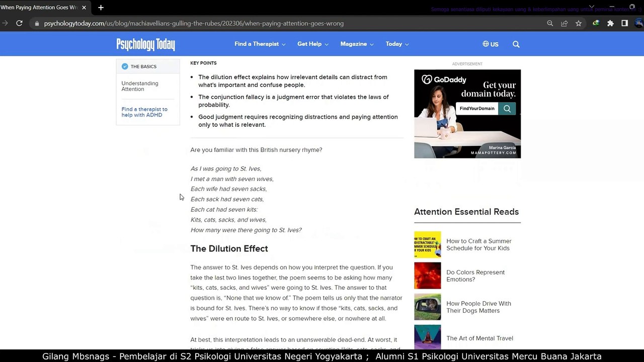Open 'Find a therapist to help with ADHD' link
Screen dimensions: 644x362
pos(144,112)
